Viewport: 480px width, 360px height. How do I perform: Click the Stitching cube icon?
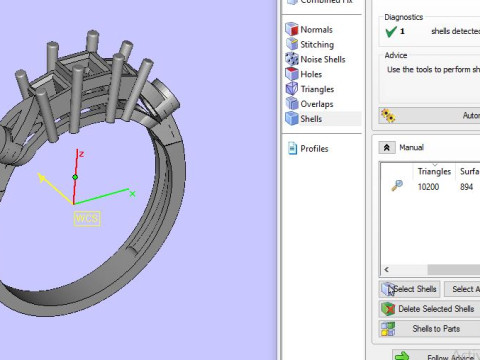pos(292,44)
